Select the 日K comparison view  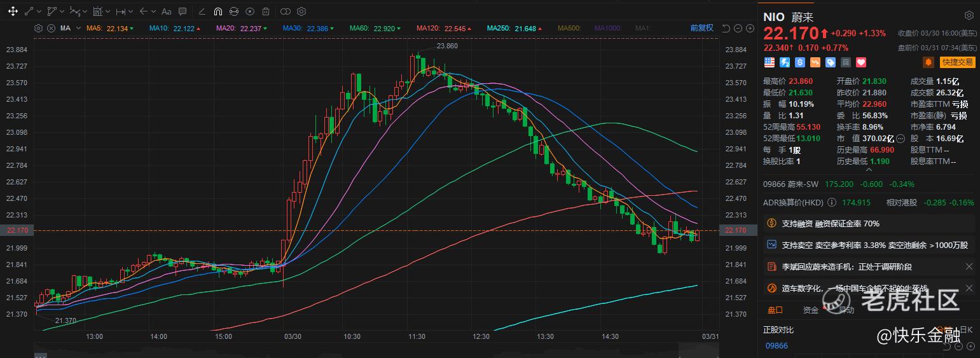tap(967, 329)
